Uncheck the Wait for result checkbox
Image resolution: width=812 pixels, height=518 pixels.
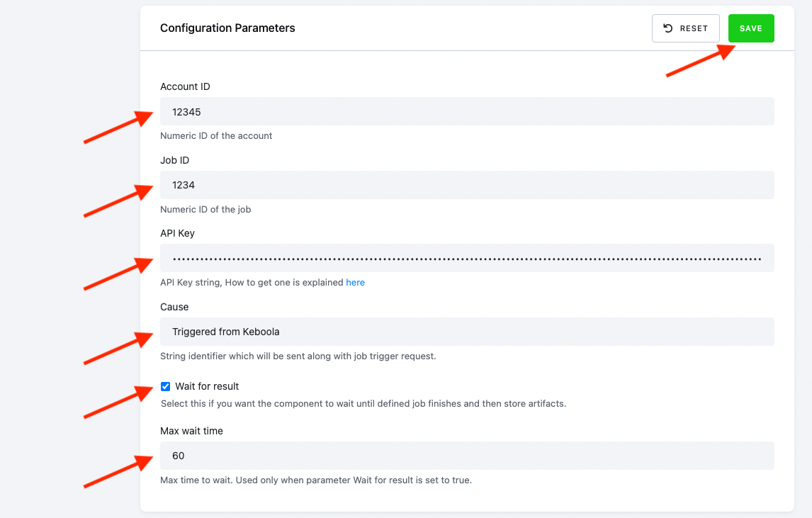point(165,386)
